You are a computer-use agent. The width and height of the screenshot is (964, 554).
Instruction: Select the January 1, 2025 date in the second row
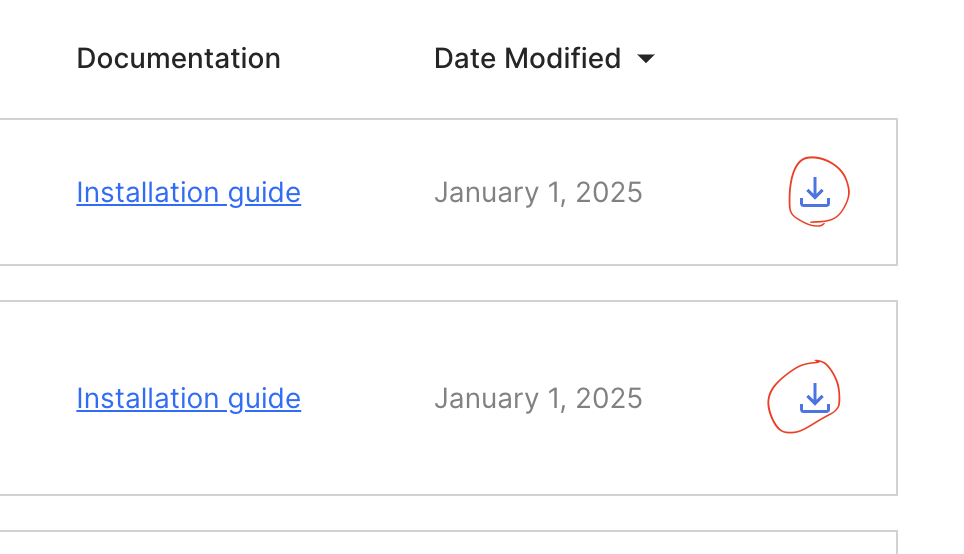coord(538,398)
